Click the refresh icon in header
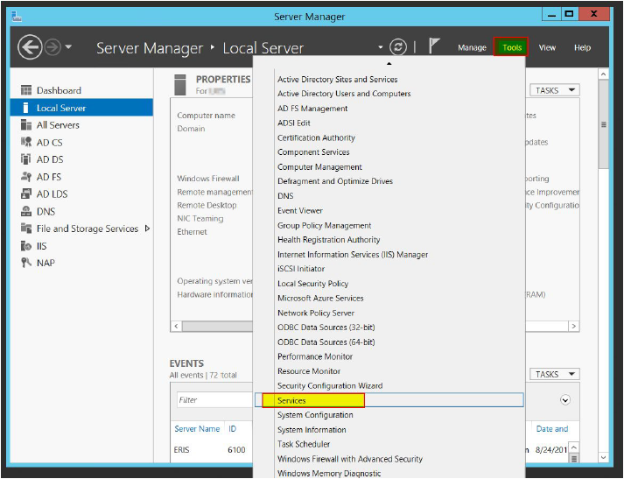This screenshot has width=624, height=479. (399, 48)
